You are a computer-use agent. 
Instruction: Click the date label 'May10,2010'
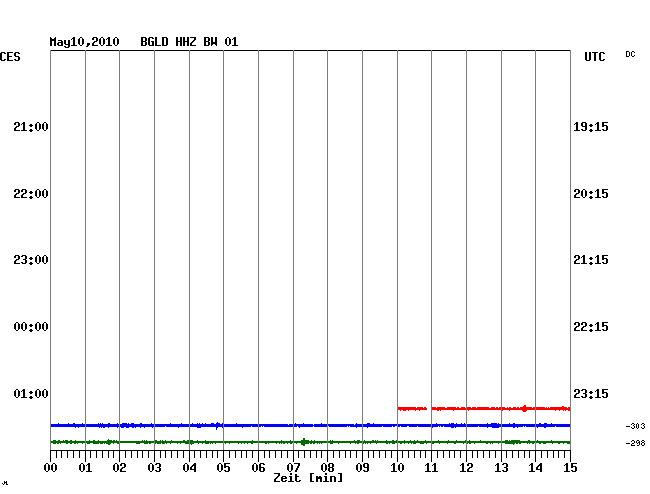pos(85,42)
